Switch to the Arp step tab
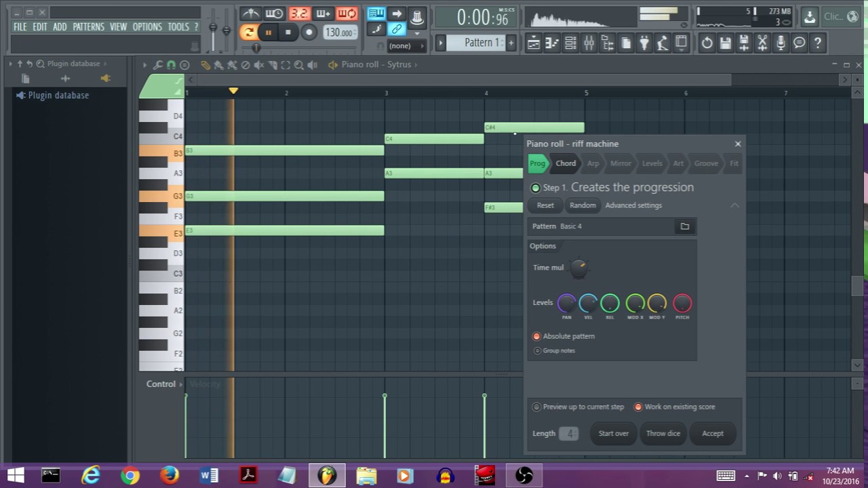Viewport: 868px width, 488px height. tap(593, 163)
